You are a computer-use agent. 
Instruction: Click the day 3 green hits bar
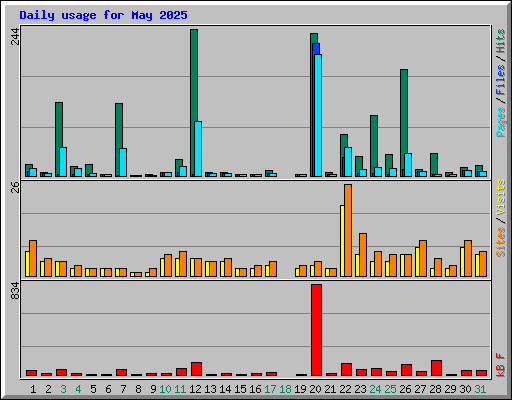[x=59, y=133]
